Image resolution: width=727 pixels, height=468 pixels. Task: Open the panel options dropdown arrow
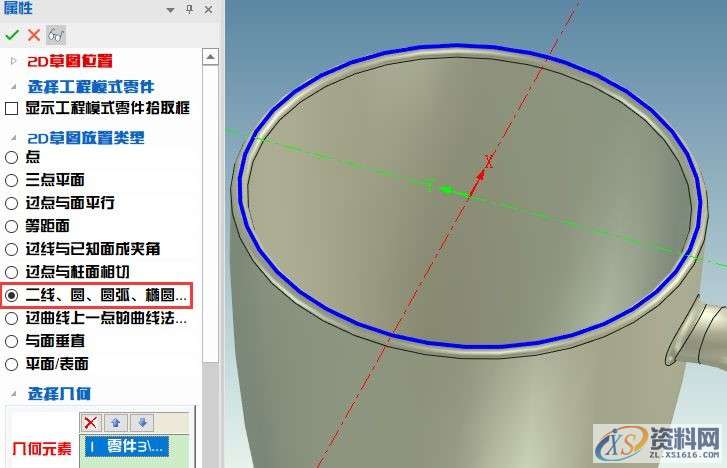point(171,10)
